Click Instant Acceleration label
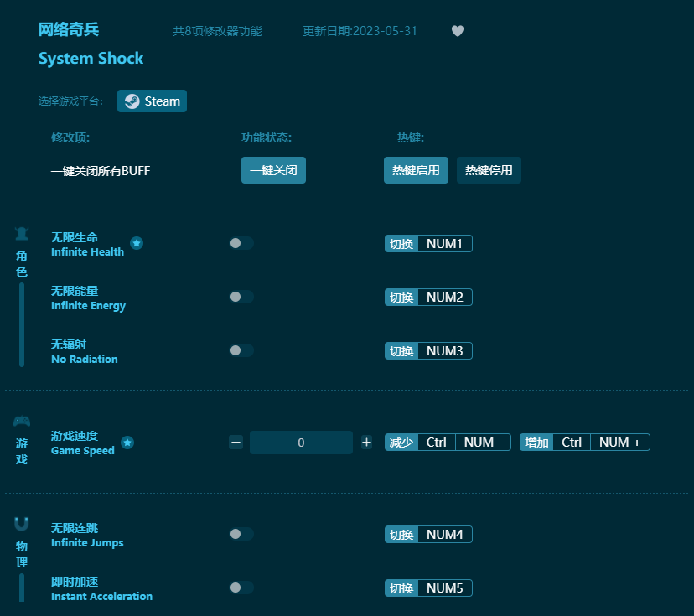The height and width of the screenshot is (616, 694). tap(101, 596)
